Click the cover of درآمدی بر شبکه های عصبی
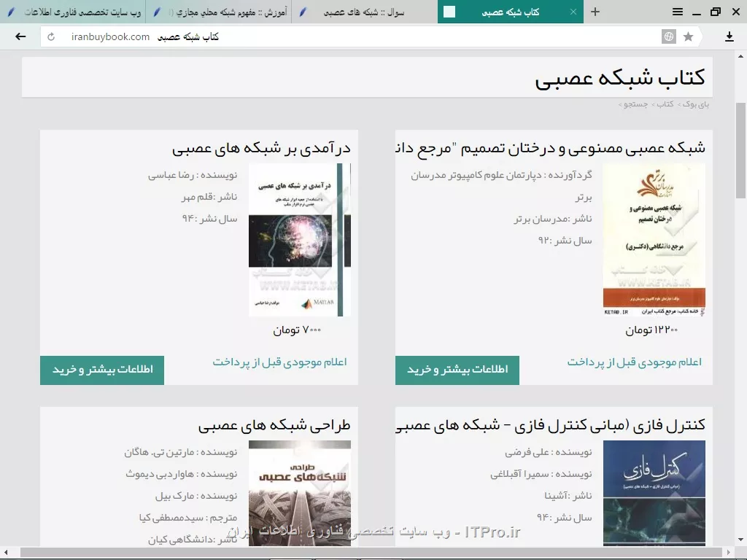 click(300, 240)
